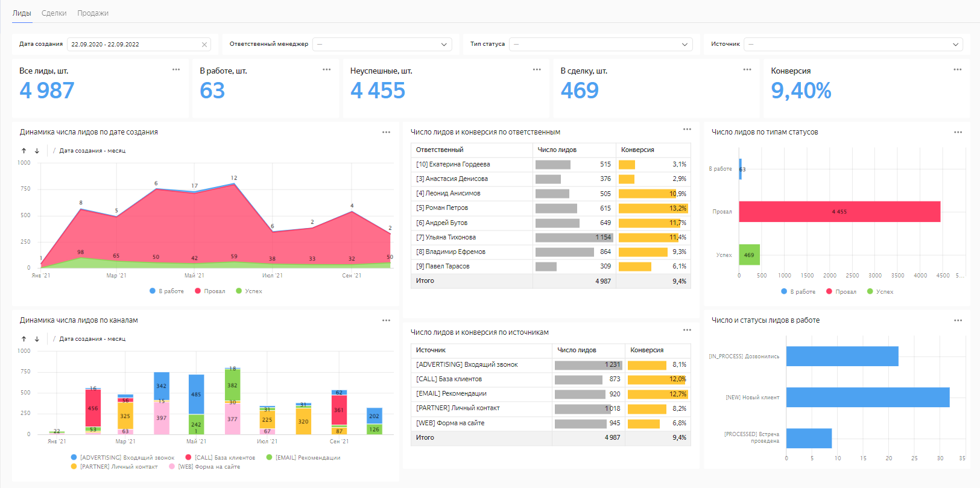Select source row [PARTNER] Личный контакт
980x488 pixels.
(x=551, y=408)
